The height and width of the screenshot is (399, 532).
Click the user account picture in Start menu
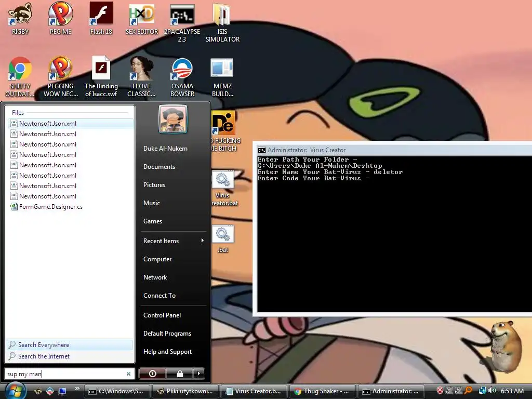pos(173,119)
